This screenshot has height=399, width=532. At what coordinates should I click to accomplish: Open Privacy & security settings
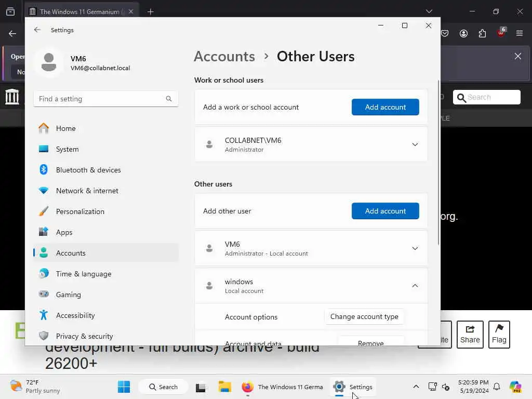(x=106, y=336)
